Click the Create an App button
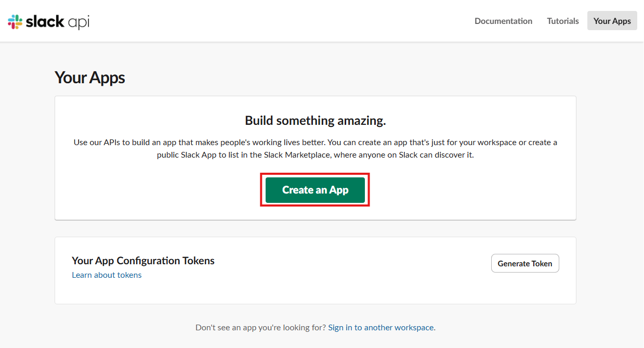This screenshot has height=348, width=644. 315,190
